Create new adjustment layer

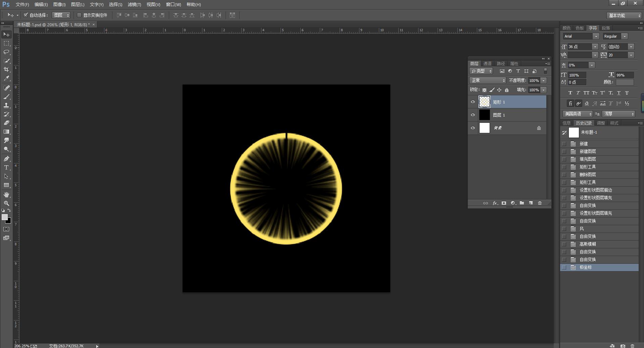[x=513, y=203]
